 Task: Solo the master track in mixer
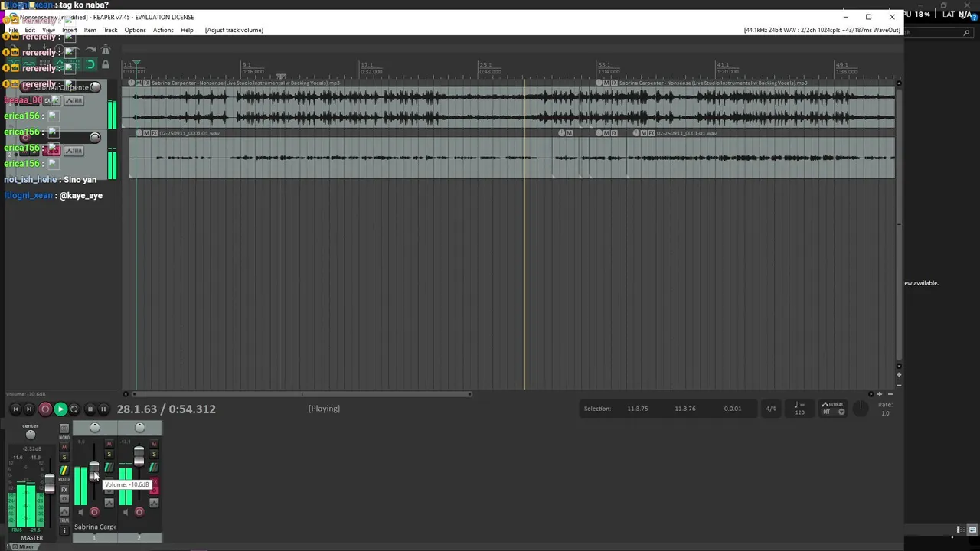(64, 457)
